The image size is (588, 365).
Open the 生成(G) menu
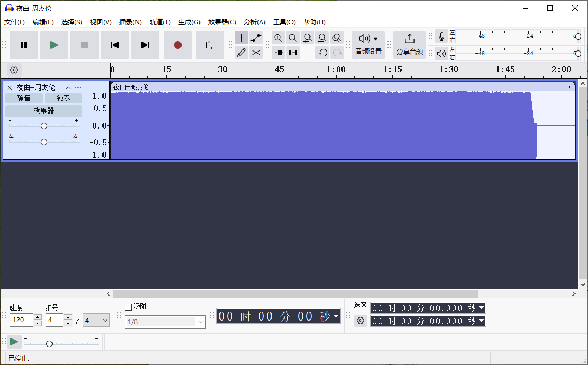point(189,22)
